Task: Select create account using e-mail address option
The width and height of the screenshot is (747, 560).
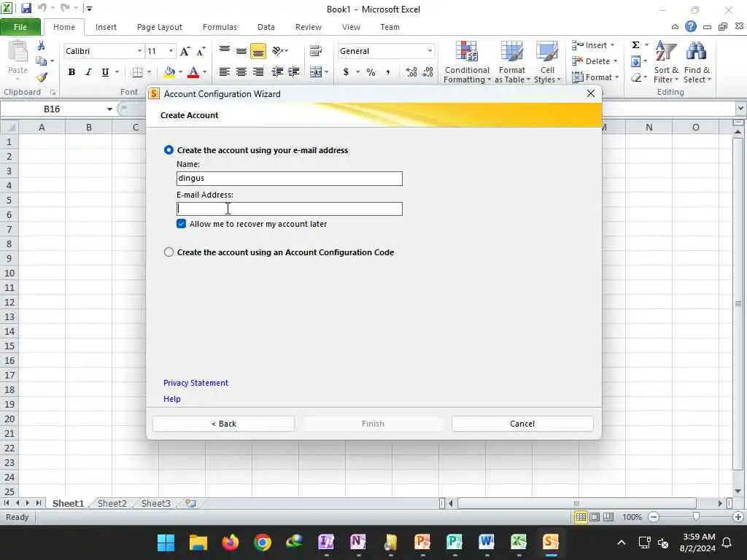Action: pos(169,150)
